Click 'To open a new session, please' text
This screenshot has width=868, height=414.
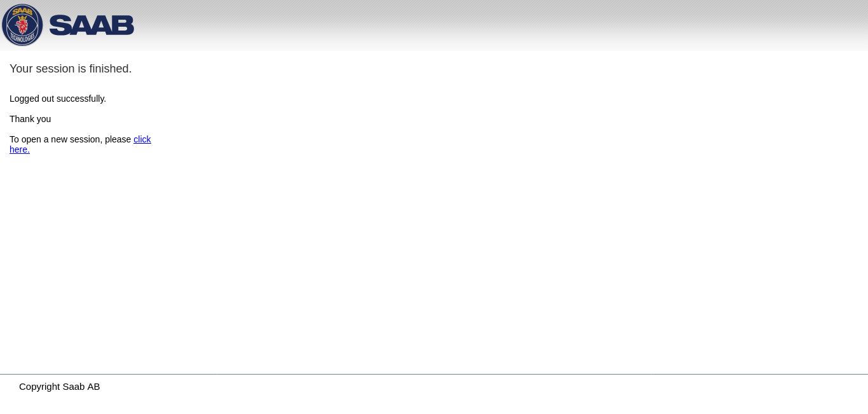coord(70,139)
